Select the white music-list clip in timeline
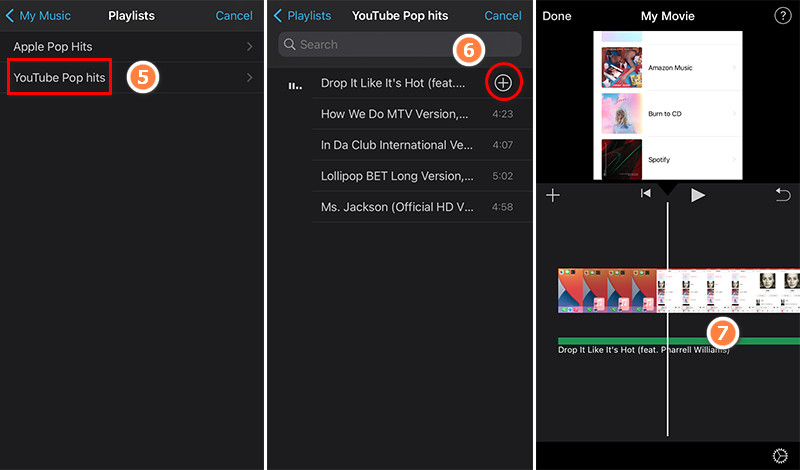Screen dimensions: 800x470 [728, 290]
